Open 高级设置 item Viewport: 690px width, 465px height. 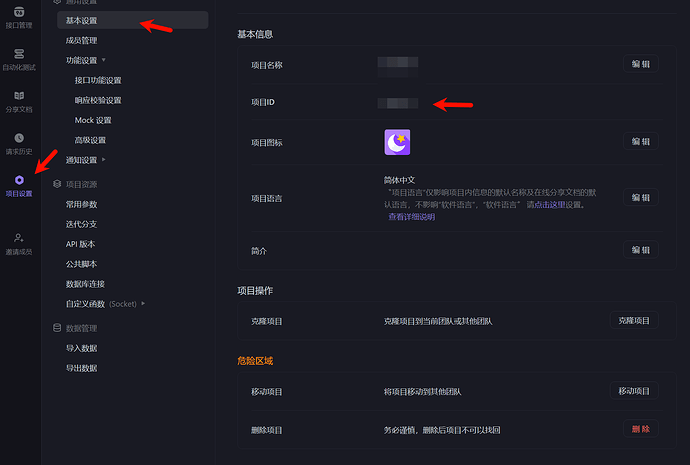point(90,140)
